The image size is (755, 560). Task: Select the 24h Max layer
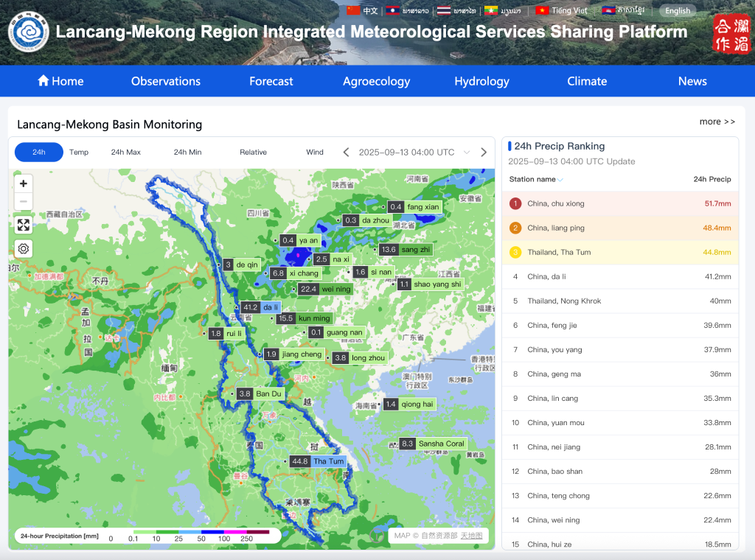click(126, 153)
